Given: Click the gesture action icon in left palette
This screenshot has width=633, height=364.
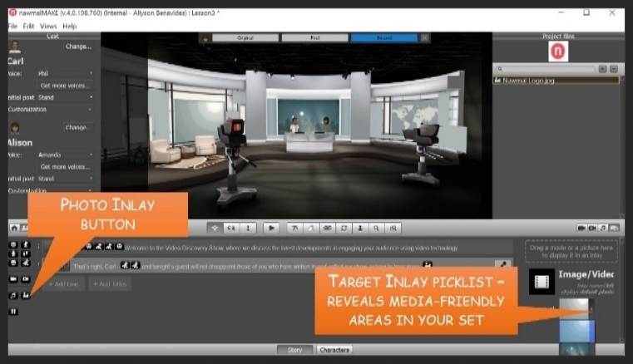Looking at the screenshot, I should click(26, 263).
